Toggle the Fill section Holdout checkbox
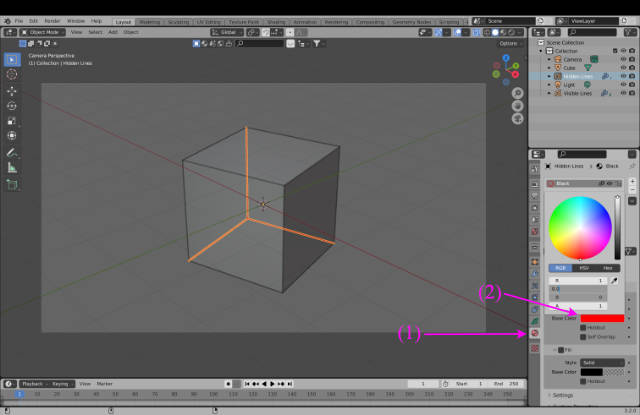The height and width of the screenshot is (415, 640). click(583, 381)
